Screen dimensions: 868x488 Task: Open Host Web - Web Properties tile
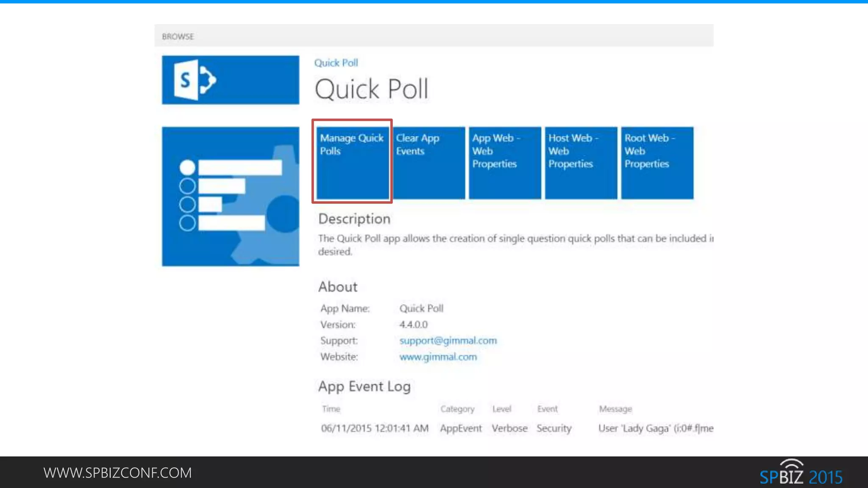tap(581, 162)
